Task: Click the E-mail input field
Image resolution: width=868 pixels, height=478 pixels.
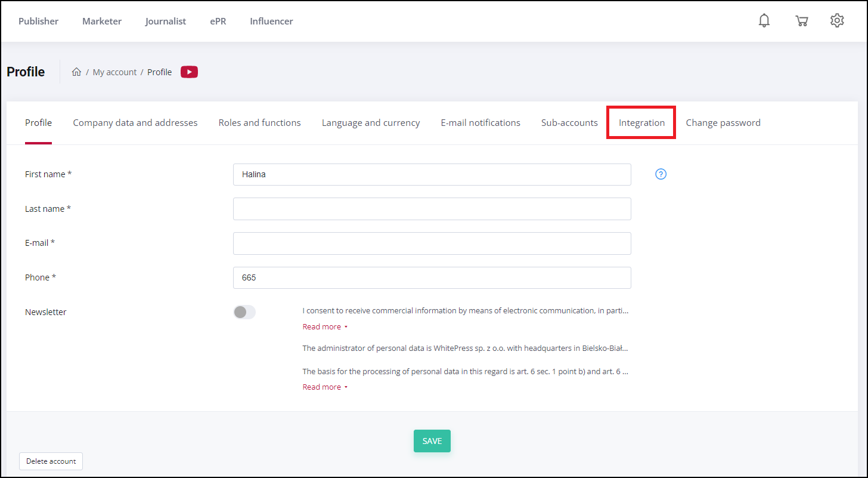Action: 432,243
